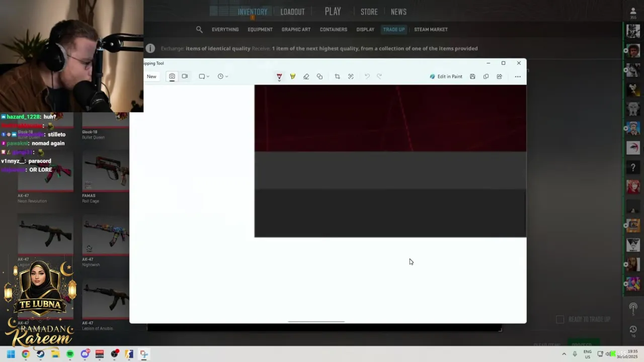
Task: Open the profile icon atop friends sidebar
Action: 633,11
